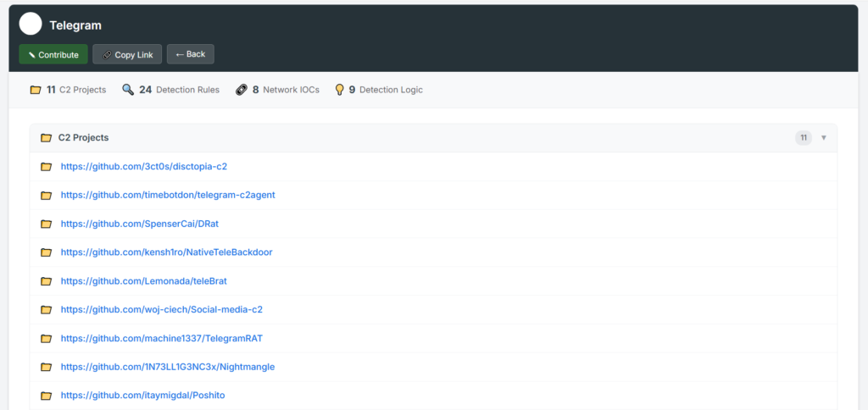
Task: Click the folder icon beside Social-media-c2 row
Action: coord(46,310)
